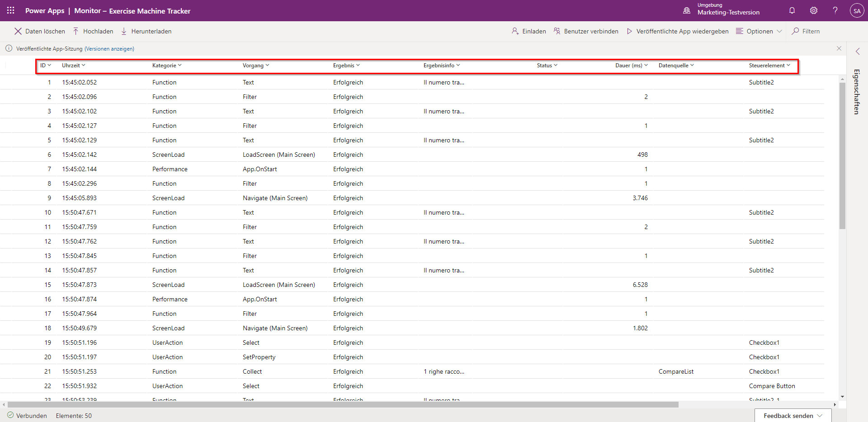Open the Power Apps app launcher waffle
Viewport: 868px width, 422px height.
pos(11,10)
